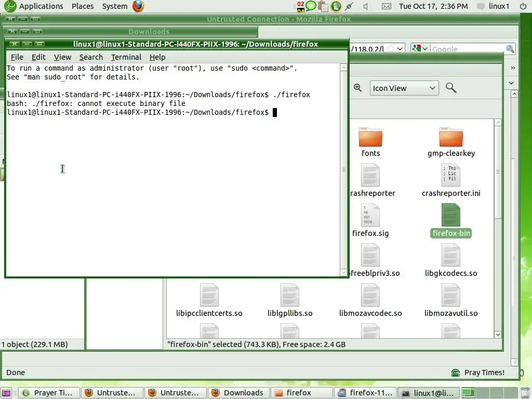This screenshot has width=532, height=399.
Task: Click the show desktop button
Action: pyautogui.click(x=7, y=393)
